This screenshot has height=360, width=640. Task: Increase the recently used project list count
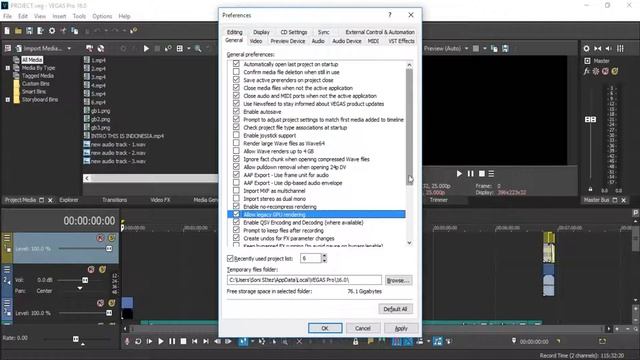(324, 256)
